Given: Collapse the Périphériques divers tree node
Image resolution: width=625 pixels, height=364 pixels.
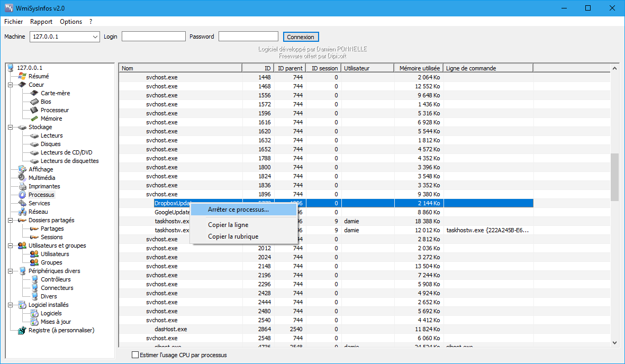Looking at the screenshot, I should pos(10,271).
